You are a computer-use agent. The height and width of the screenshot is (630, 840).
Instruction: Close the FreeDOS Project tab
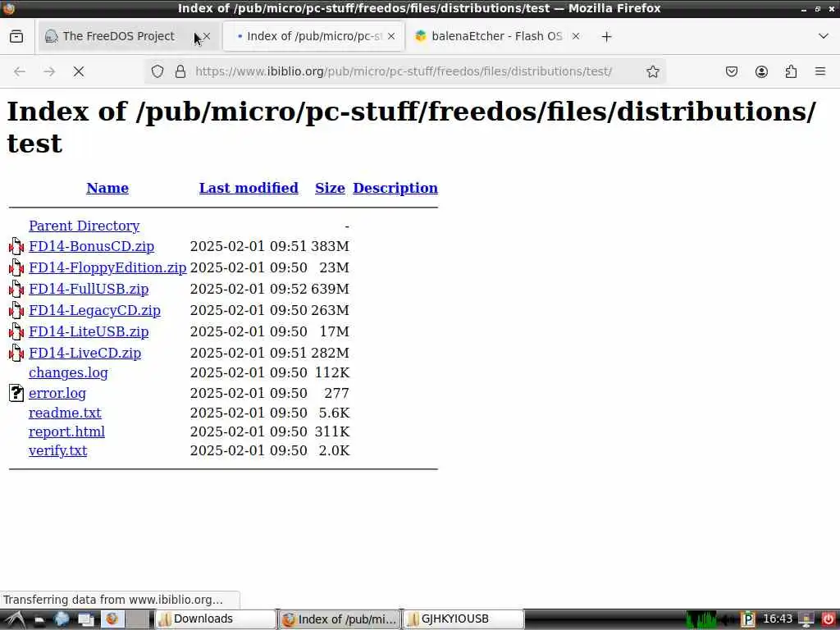click(207, 36)
